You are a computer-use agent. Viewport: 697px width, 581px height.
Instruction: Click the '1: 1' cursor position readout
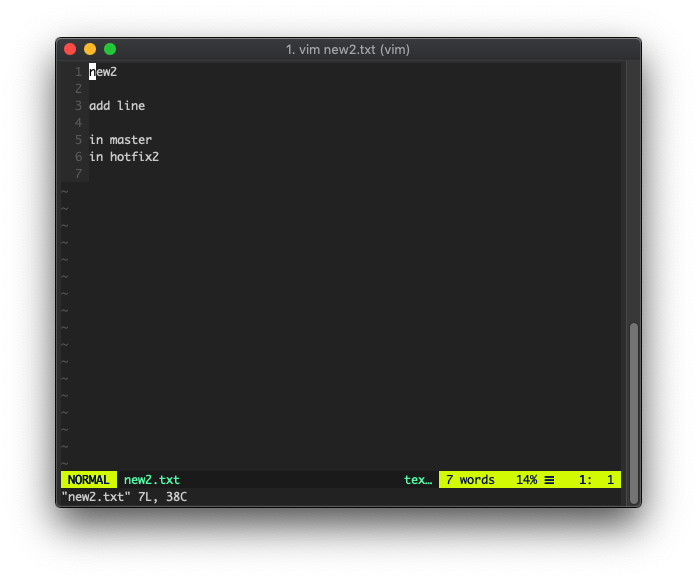pyautogui.click(x=597, y=480)
